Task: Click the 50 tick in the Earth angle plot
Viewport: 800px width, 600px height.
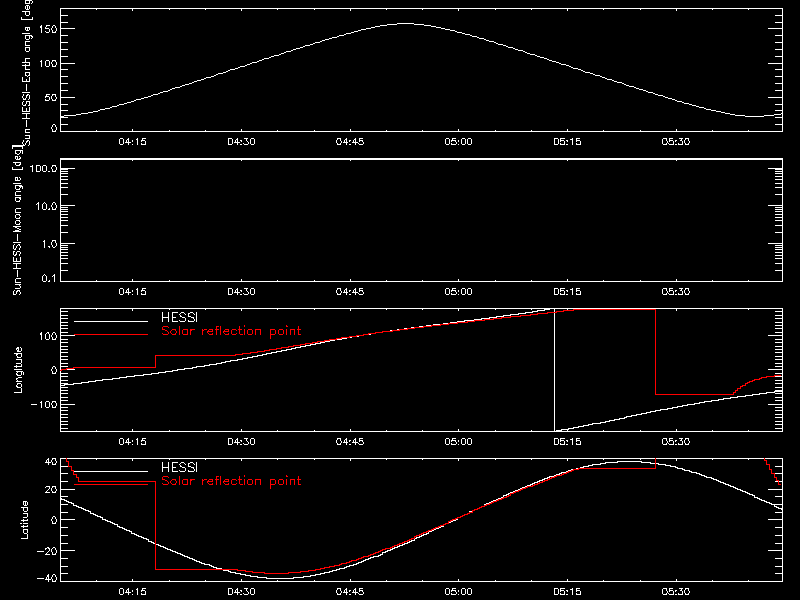Action: point(51,97)
